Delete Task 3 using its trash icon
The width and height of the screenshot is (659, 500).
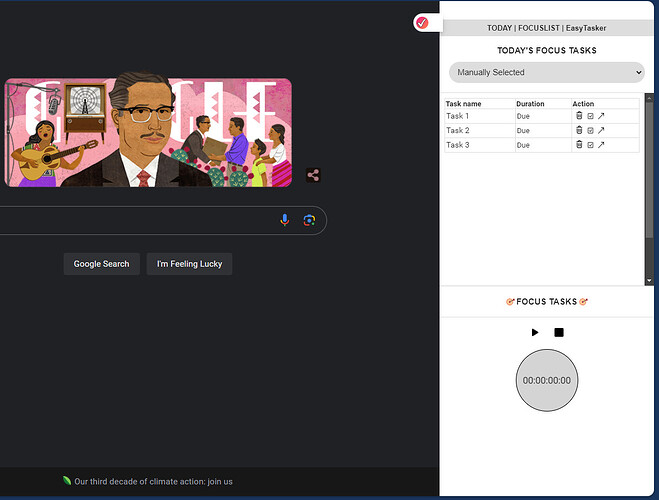[x=579, y=145]
